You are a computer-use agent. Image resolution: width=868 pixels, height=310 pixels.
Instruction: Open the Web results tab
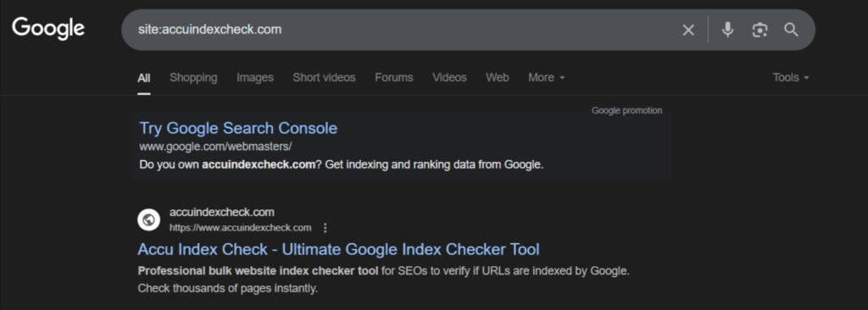pos(497,78)
